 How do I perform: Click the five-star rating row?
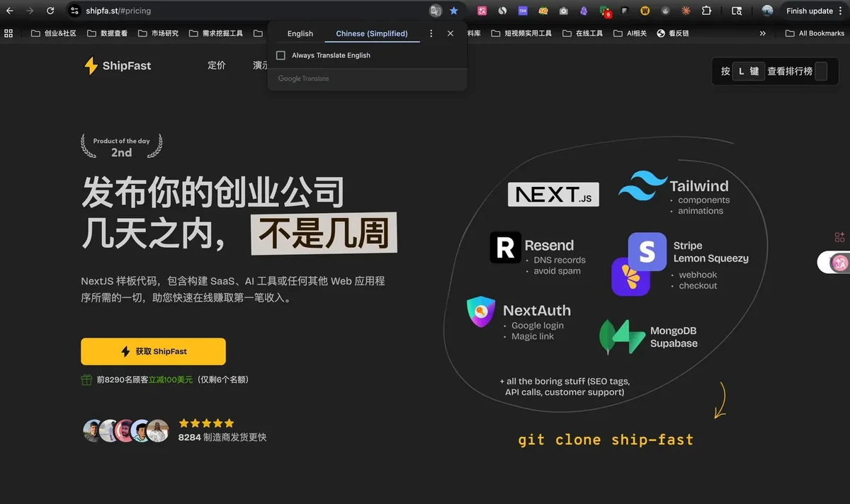coord(206,423)
